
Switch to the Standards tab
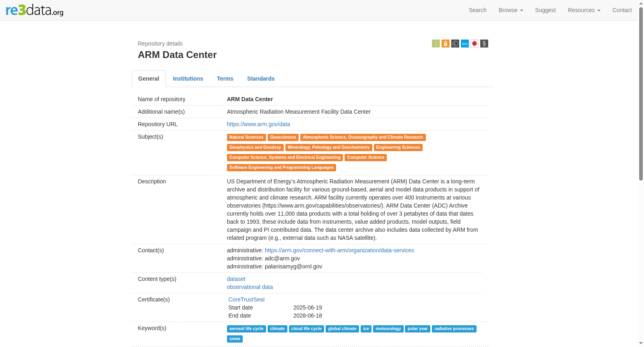pyautogui.click(x=261, y=79)
